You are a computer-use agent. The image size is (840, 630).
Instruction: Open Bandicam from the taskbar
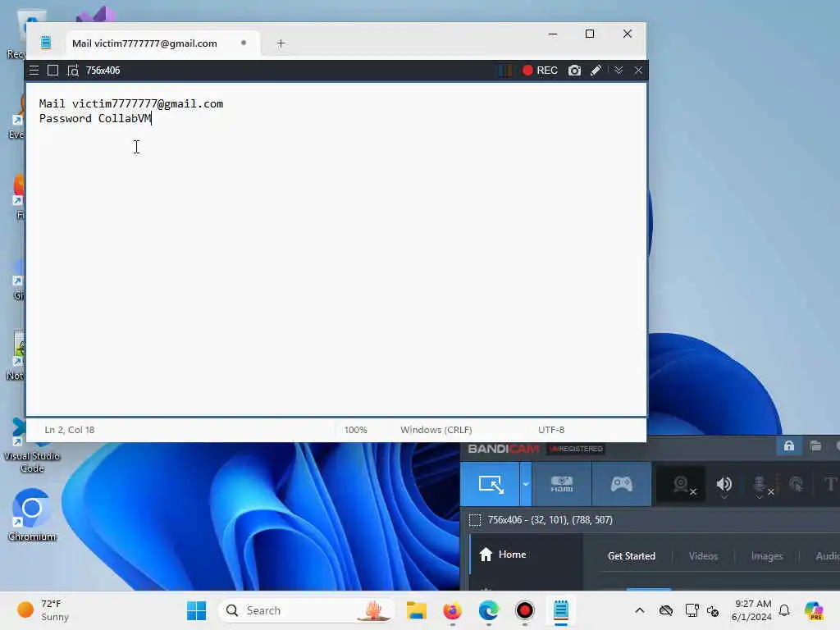524,610
